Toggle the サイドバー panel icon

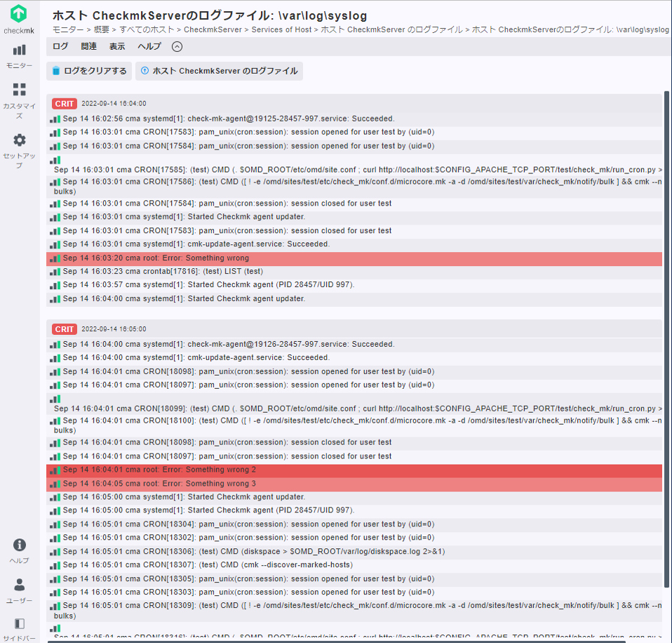[19, 623]
